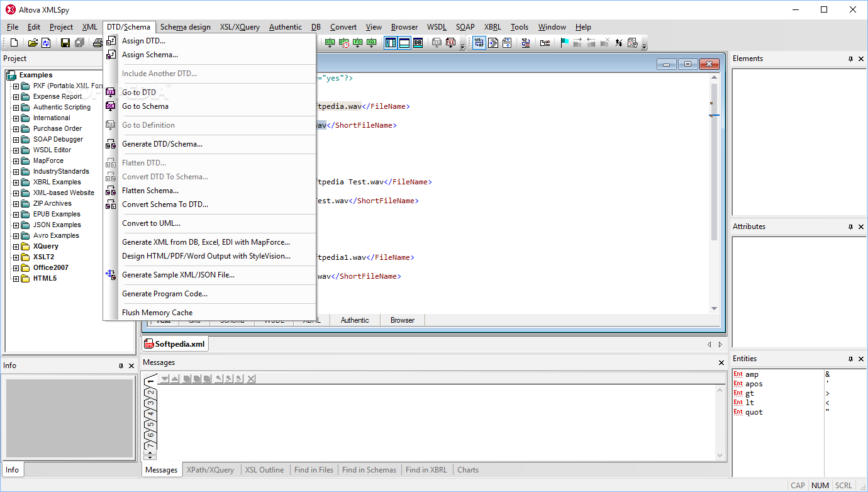The height and width of the screenshot is (492, 868).
Task: Expand the Expense Report folder
Action: pos(16,97)
